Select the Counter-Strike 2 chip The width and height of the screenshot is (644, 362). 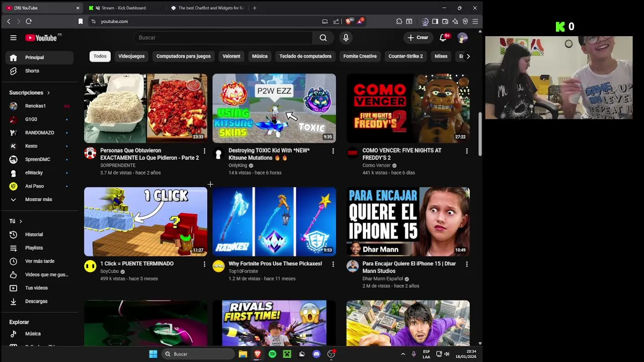click(x=406, y=56)
